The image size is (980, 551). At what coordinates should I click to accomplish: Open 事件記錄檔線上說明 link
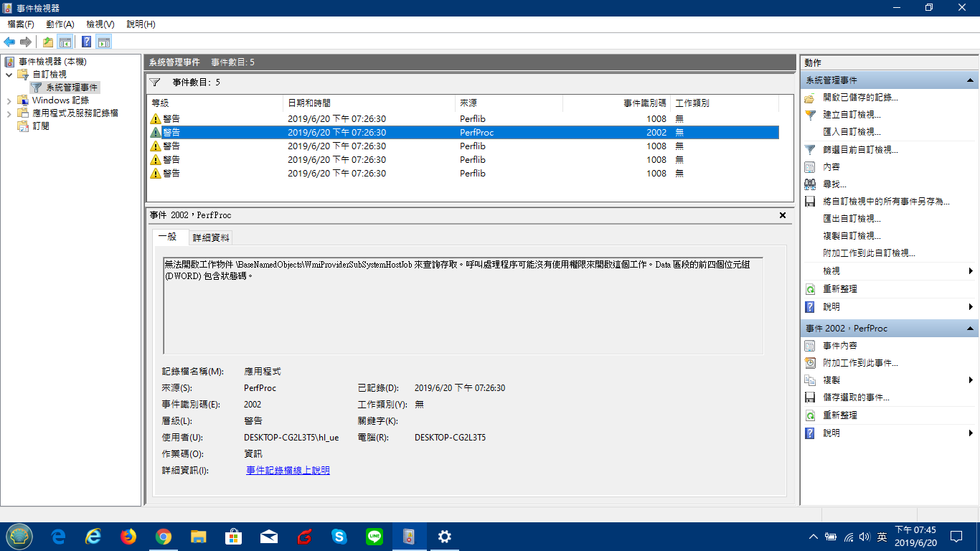288,471
